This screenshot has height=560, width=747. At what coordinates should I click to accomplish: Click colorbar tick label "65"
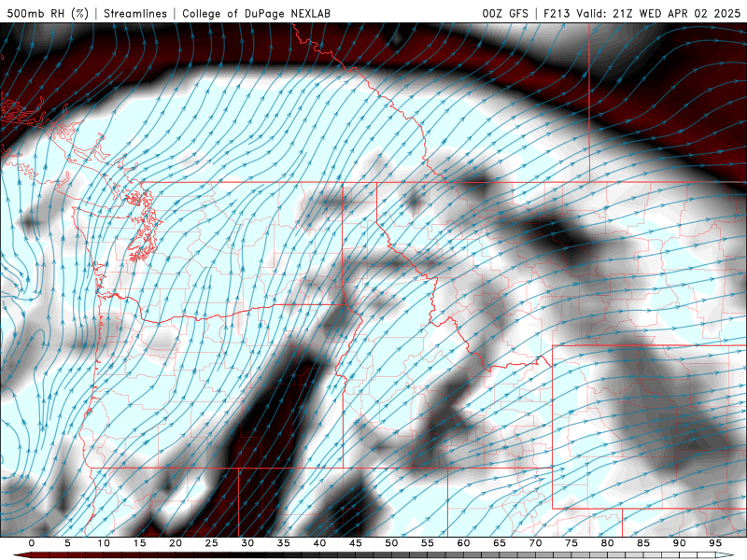coord(500,543)
